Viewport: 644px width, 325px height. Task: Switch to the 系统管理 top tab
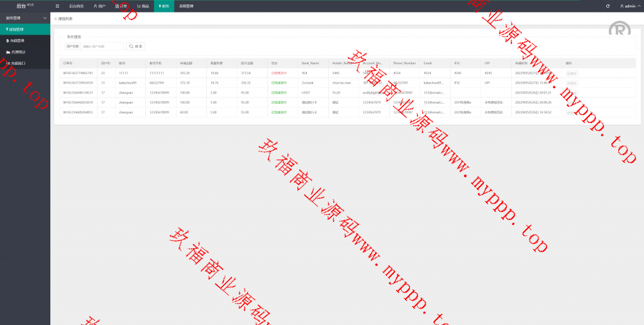tap(186, 6)
